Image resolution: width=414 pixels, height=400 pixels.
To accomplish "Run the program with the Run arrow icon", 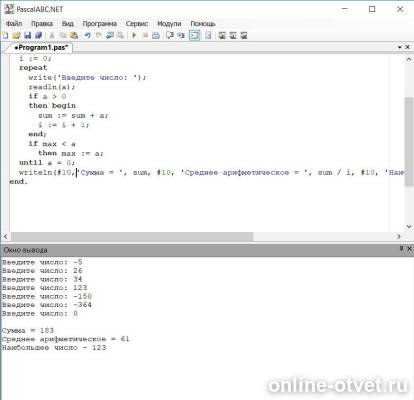I will coord(134,35).
